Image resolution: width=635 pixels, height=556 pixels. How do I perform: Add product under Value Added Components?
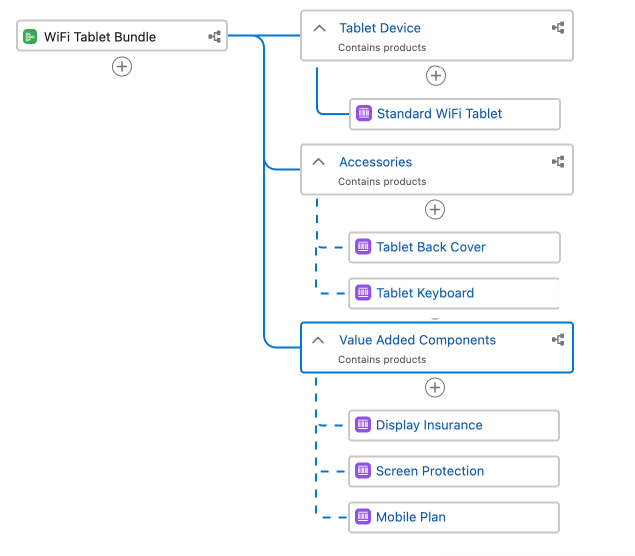[x=435, y=387]
